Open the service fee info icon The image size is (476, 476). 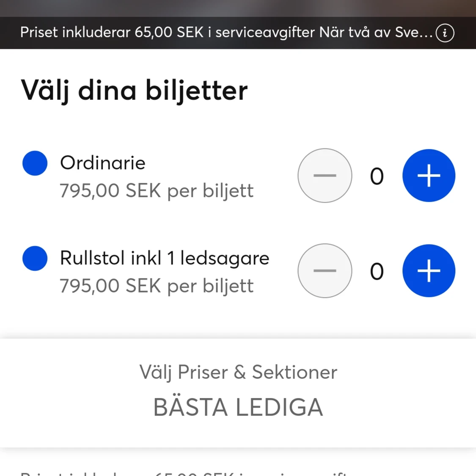click(445, 33)
